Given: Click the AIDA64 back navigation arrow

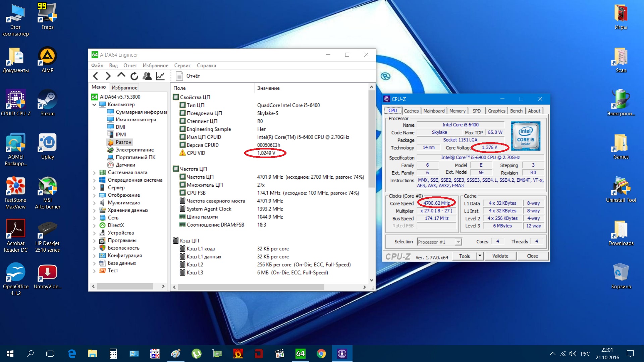Looking at the screenshot, I should point(96,76).
